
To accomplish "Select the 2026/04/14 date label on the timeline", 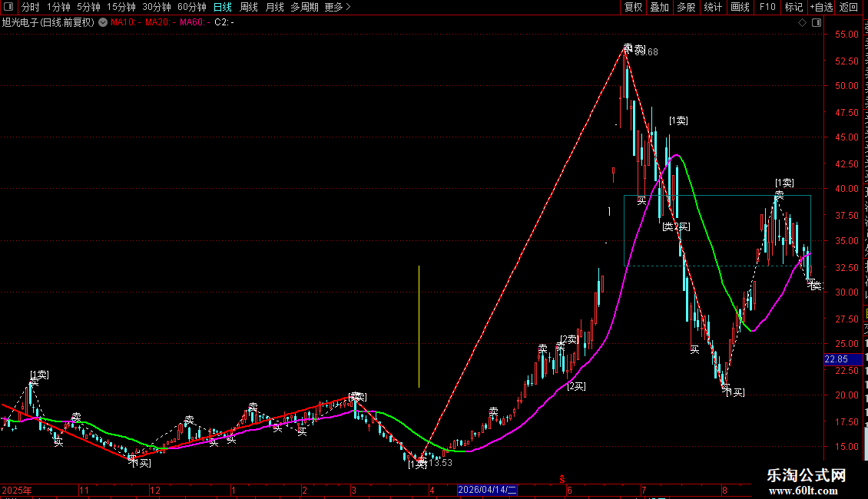I will click(x=487, y=490).
